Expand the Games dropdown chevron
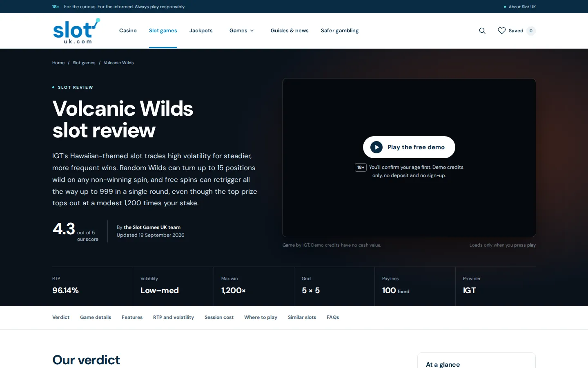This screenshot has width=588, height=368. (252, 31)
